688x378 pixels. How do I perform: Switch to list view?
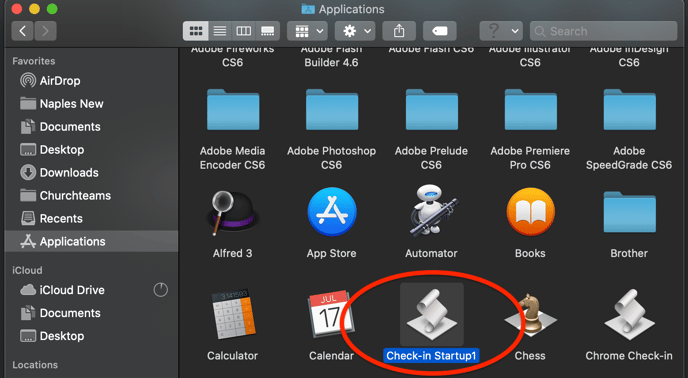click(220, 31)
